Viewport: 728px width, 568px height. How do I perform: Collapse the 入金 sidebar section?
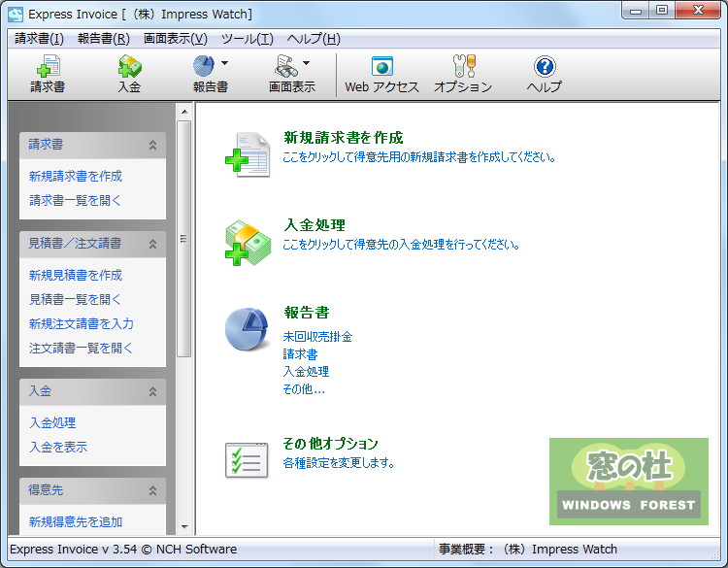tap(152, 391)
